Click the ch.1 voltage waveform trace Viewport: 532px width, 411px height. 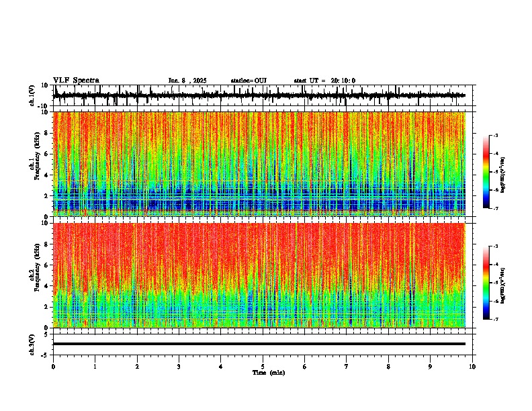(259, 95)
